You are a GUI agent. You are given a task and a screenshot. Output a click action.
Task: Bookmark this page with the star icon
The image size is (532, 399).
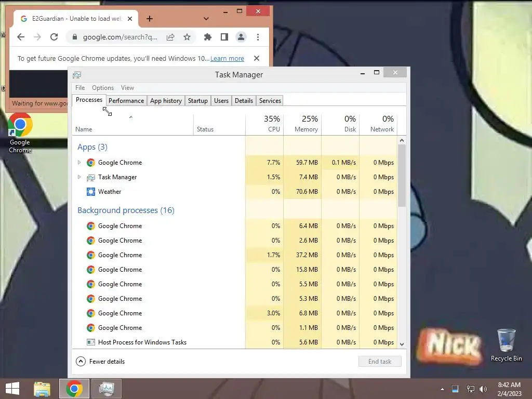pyautogui.click(x=187, y=37)
